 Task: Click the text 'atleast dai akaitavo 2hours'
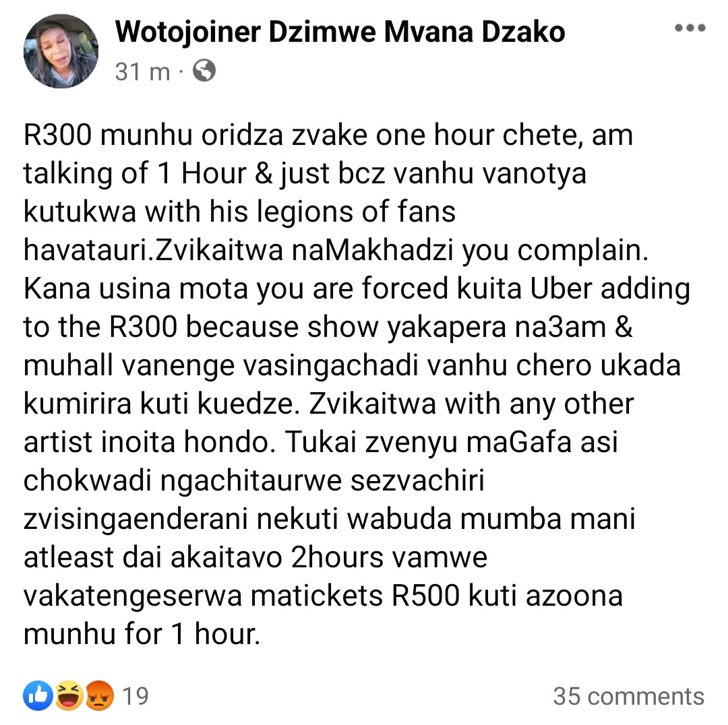click(x=255, y=557)
